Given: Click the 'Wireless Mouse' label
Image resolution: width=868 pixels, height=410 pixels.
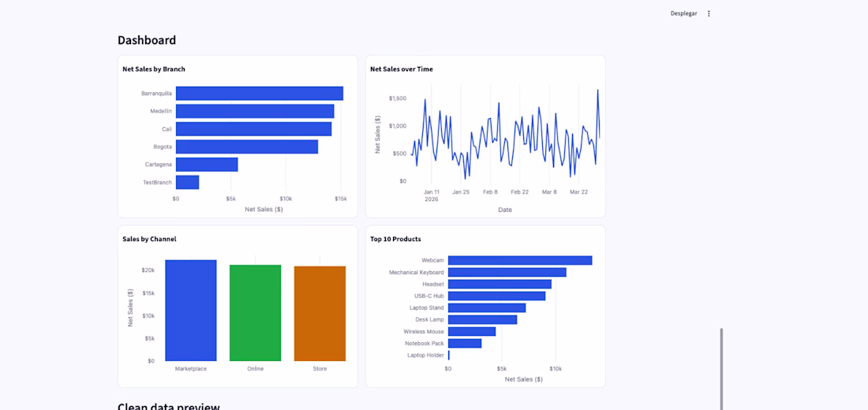Looking at the screenshot, I should [x=424, y=331].
